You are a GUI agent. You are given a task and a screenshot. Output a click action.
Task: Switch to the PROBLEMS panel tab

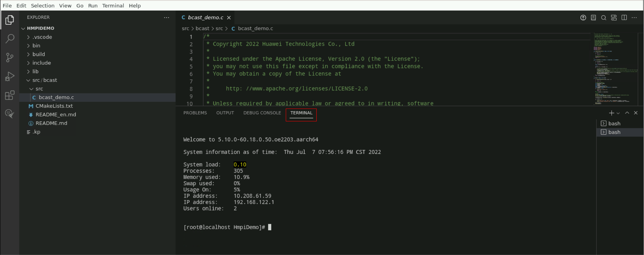pos(195,113)
